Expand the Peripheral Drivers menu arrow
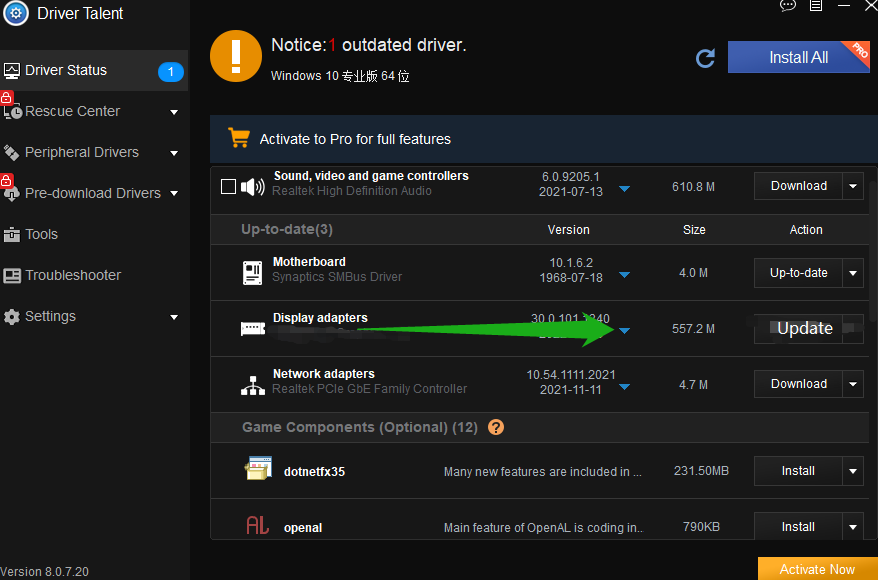 pos(174,153)
